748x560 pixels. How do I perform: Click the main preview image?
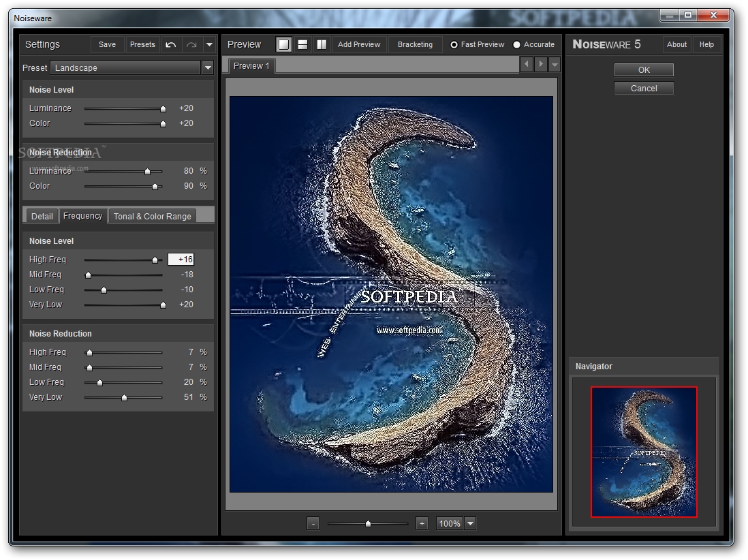391,294
